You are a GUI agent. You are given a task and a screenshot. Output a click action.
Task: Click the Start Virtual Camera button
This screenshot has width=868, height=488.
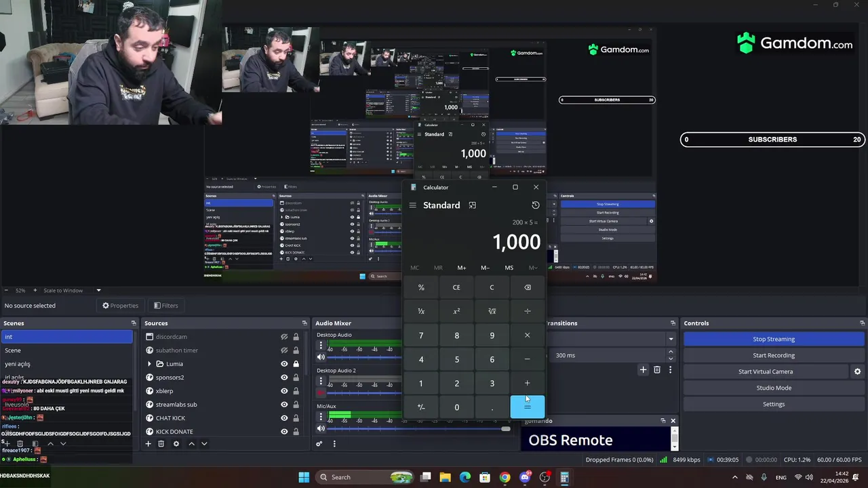click(x=766, y=371)
